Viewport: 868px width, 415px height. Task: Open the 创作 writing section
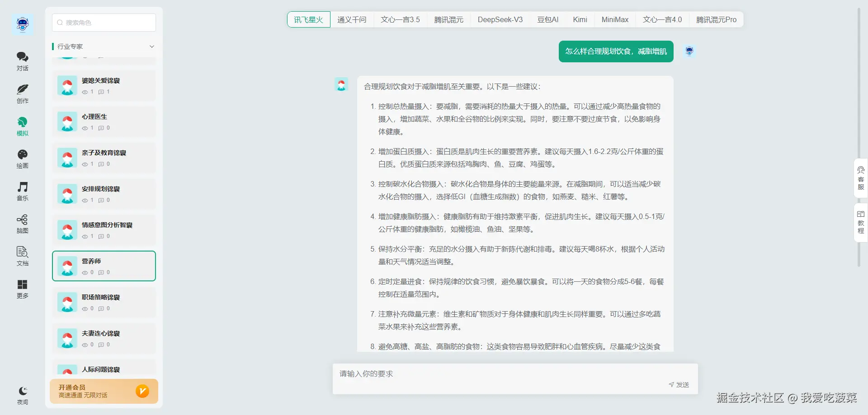[x=23, y=94]
